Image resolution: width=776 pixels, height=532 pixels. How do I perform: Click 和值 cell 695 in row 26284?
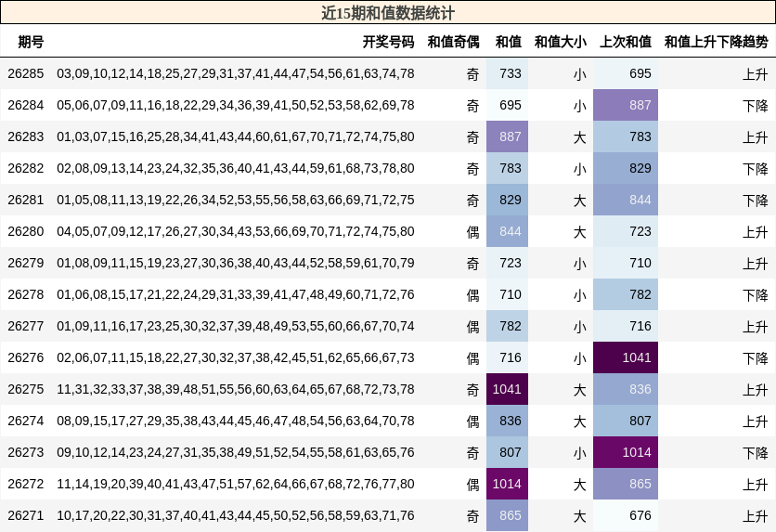pyautogui.click(x=507, y=106)
